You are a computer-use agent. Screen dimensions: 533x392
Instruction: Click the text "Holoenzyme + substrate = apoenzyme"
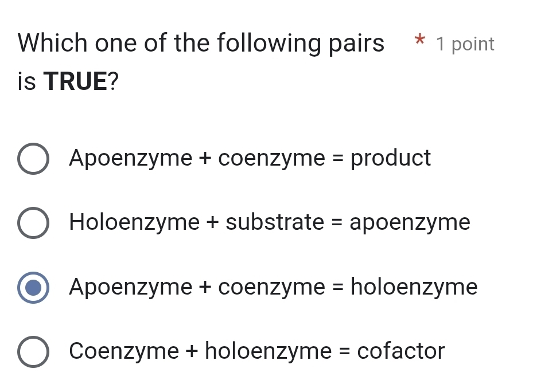[x=269, y=222]
